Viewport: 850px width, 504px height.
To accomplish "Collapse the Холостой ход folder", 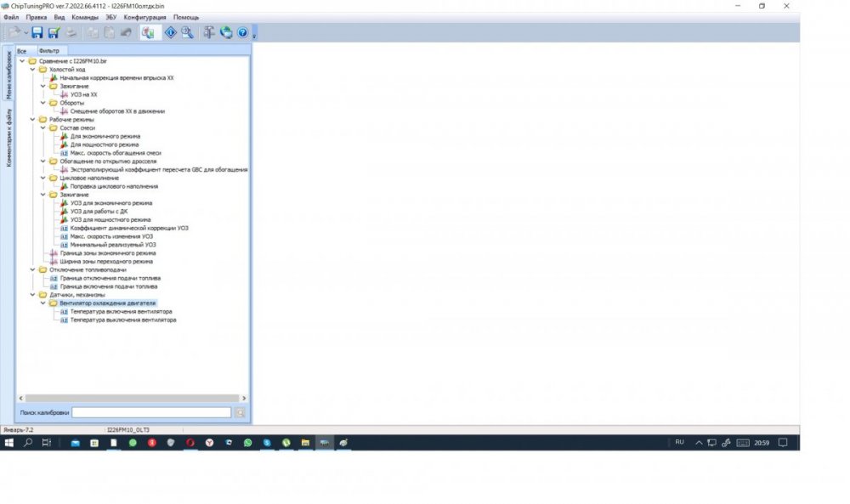I will point(32,70).
